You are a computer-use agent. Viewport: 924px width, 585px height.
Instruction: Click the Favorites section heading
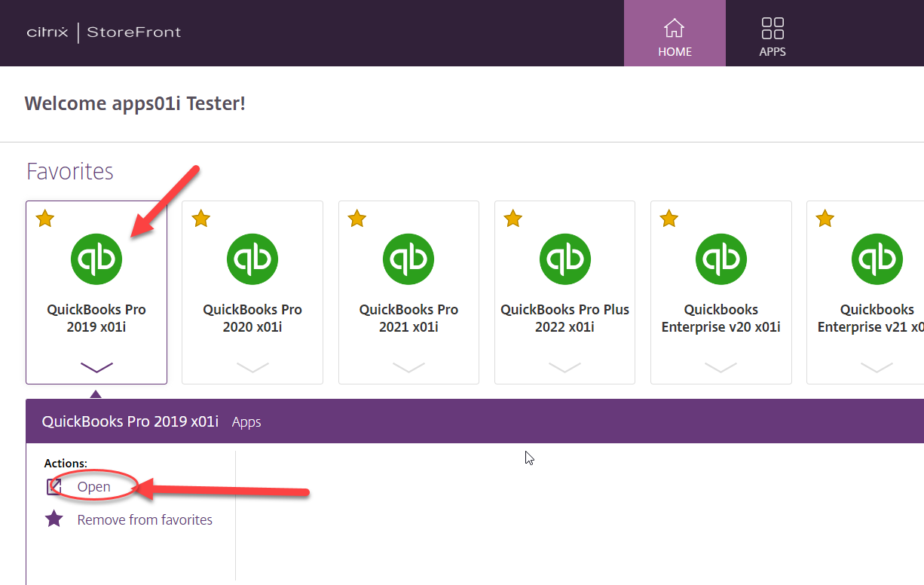70,171
